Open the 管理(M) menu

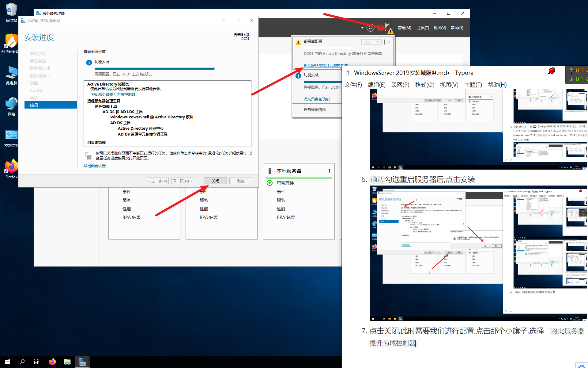(x=404, y=28)
